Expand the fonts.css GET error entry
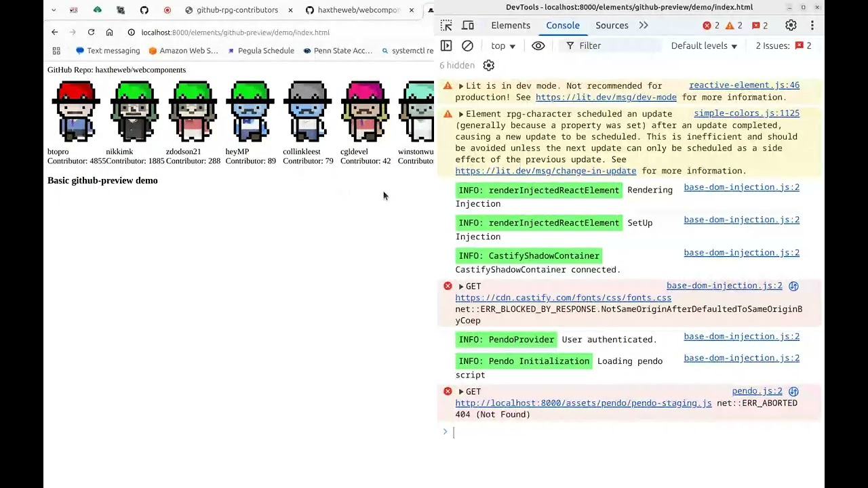868x488 pixels. pos(461,287)
